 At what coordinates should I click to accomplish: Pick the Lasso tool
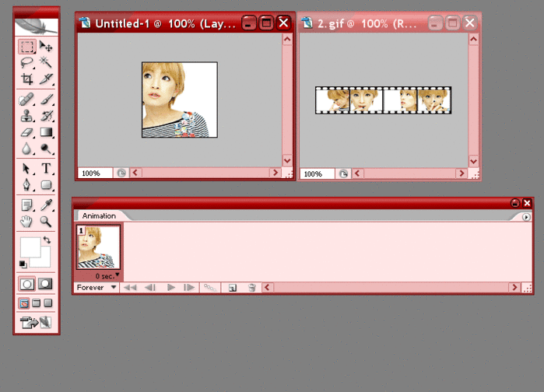27,62
